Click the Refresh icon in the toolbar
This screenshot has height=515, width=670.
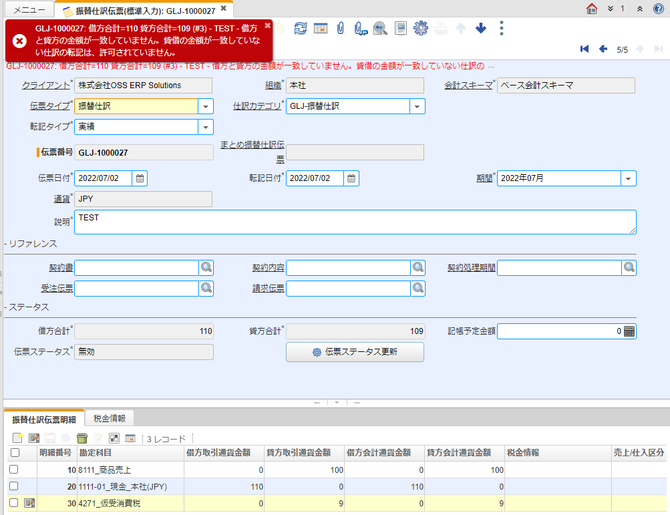coord(300,29)
